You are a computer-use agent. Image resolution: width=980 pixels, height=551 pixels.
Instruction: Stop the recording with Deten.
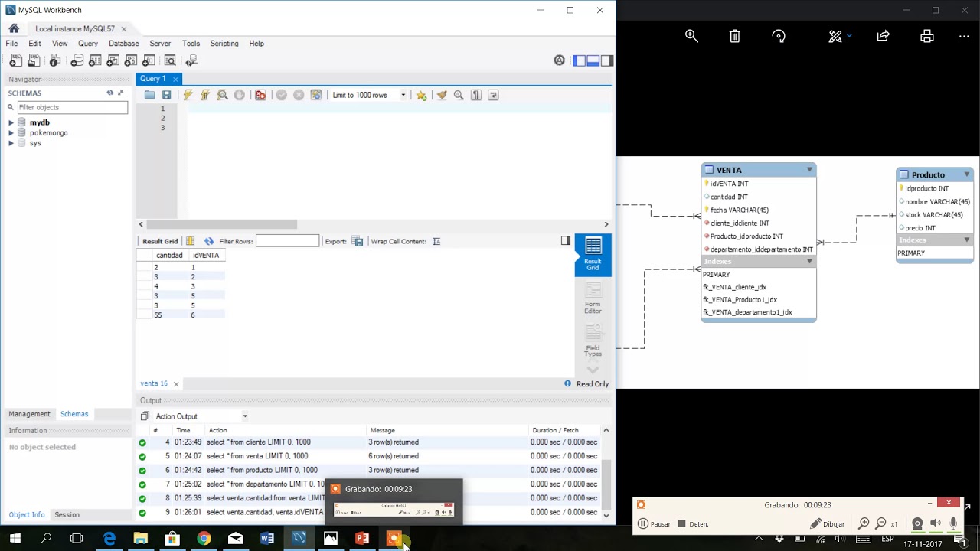click(x=692, y=524)
